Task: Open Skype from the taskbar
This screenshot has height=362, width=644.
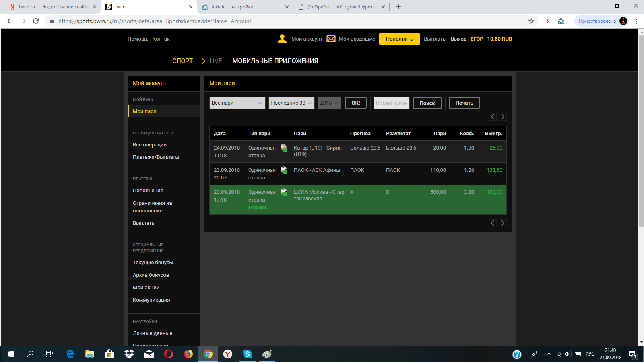Action: click(248, 354)
